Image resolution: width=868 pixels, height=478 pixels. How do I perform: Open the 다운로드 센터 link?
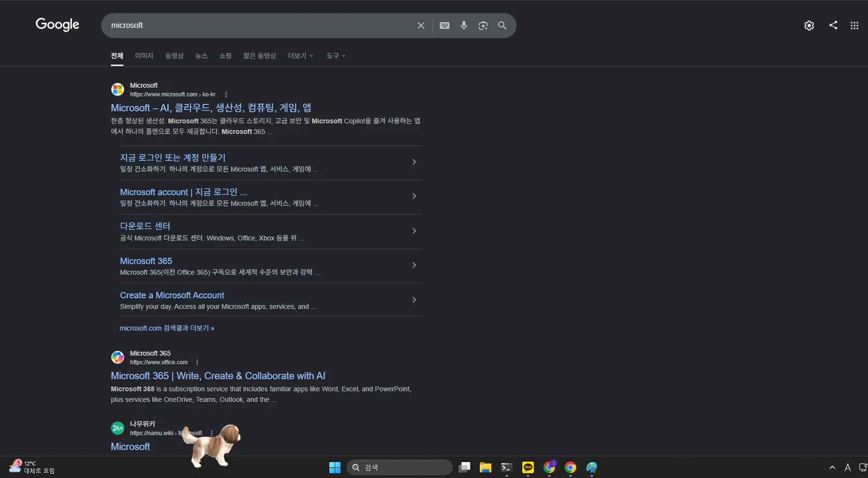pos(145,226)
